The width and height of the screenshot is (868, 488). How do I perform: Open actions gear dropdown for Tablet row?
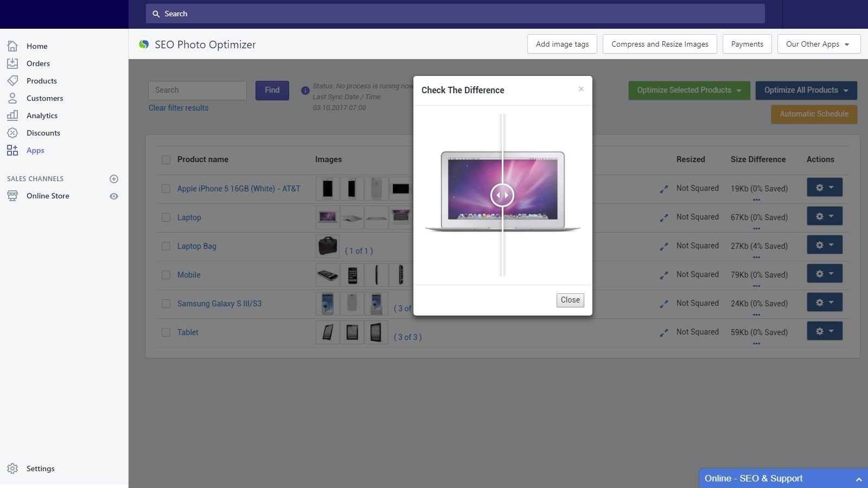[x=825, y=331]
